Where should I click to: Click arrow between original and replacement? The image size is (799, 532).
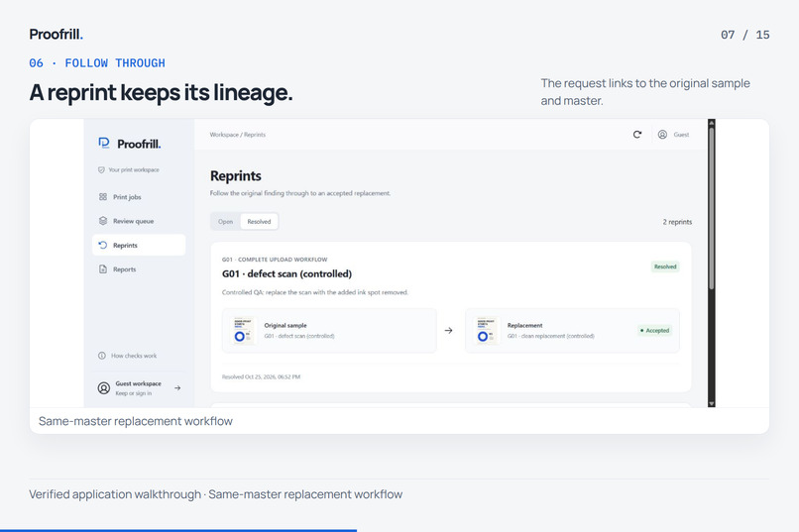point(448,331)
